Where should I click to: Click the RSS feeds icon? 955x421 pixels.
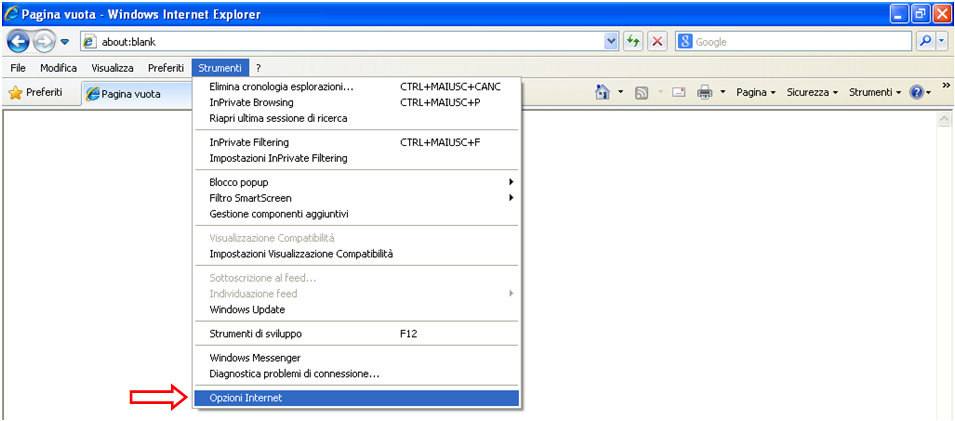[x=641, y=93]
